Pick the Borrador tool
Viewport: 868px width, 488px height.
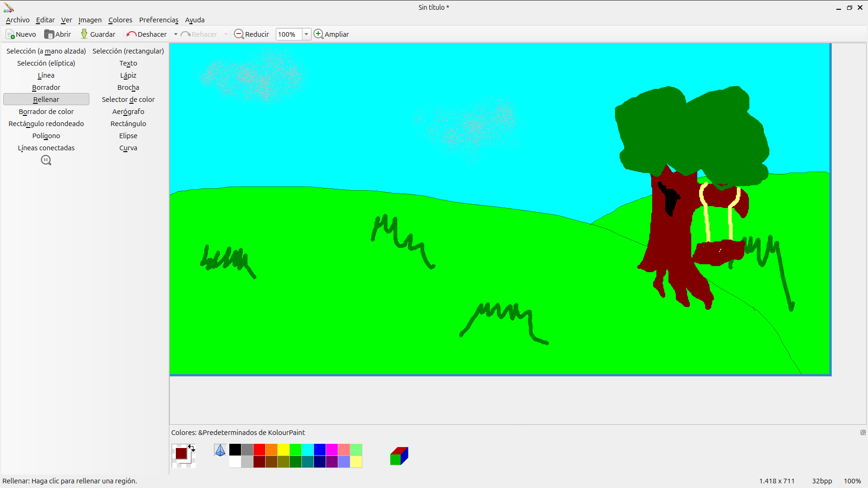pos(46,87)
